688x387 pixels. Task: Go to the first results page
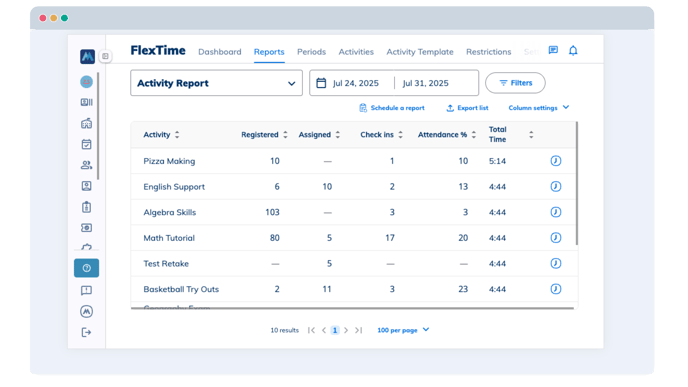[312, 330]
